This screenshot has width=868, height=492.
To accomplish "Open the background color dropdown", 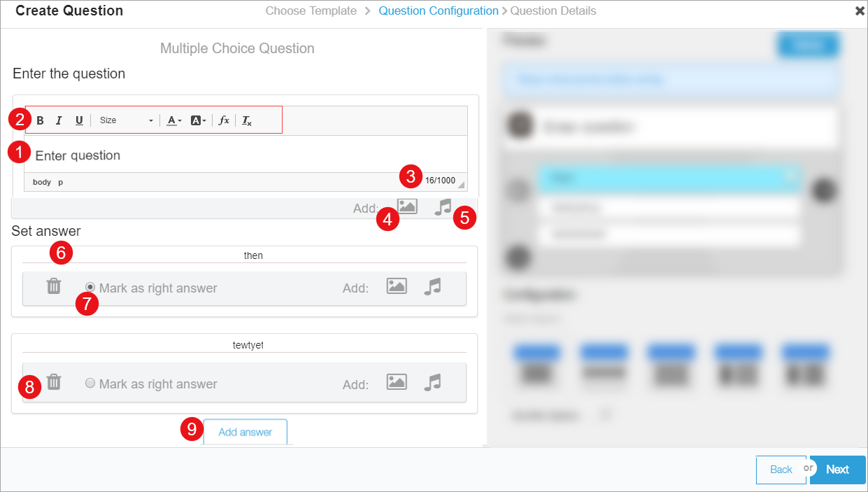I will tap(199, 120).
